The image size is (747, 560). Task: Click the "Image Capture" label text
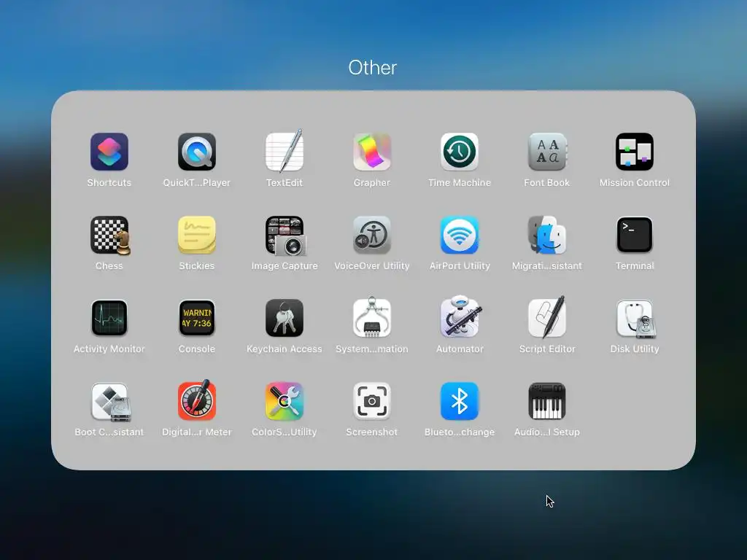tap(285, 265)
